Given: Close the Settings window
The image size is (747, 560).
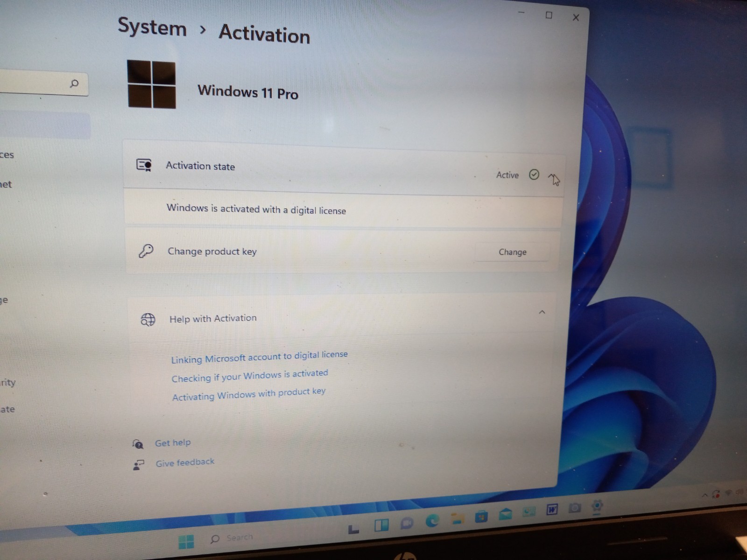Looking at the screenshot, I should click(576, 17).
